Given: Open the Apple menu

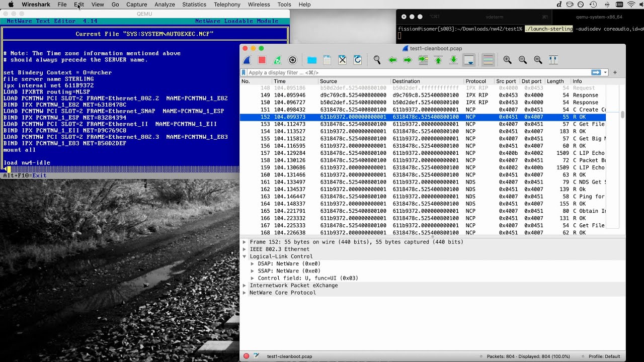Looking at the screenshot, I should coord(11,5).
